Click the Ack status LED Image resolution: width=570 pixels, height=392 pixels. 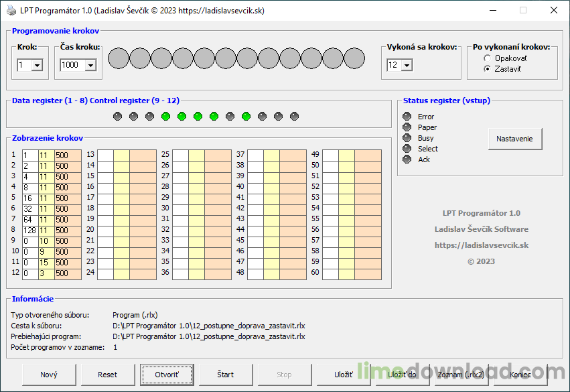pos(407,159)
